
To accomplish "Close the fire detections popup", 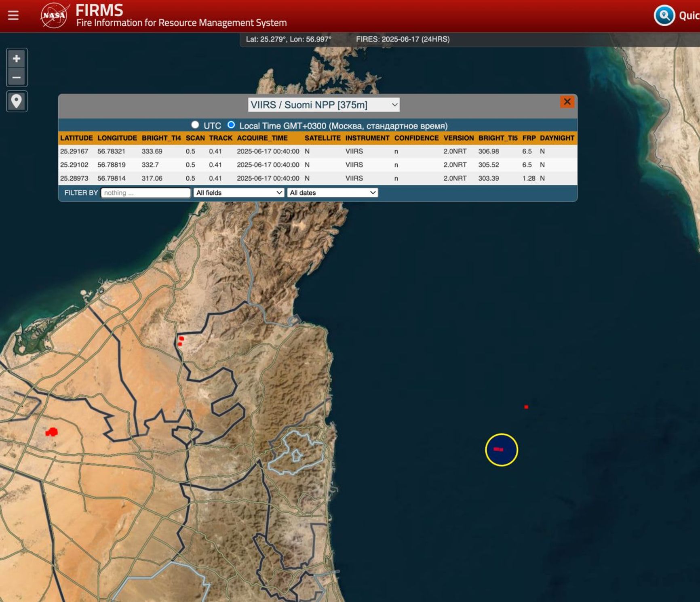I will (567, 102).
